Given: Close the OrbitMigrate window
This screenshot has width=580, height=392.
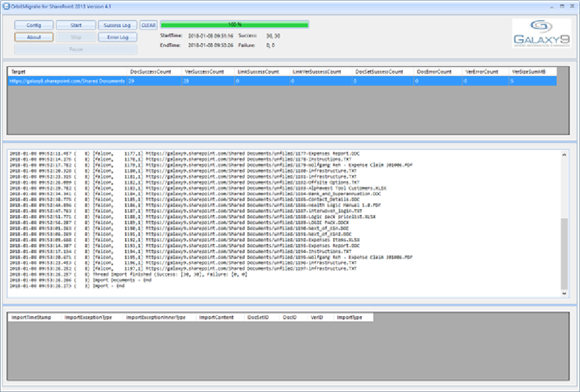Looking at the screenshot, I should [x=572, y=6].
